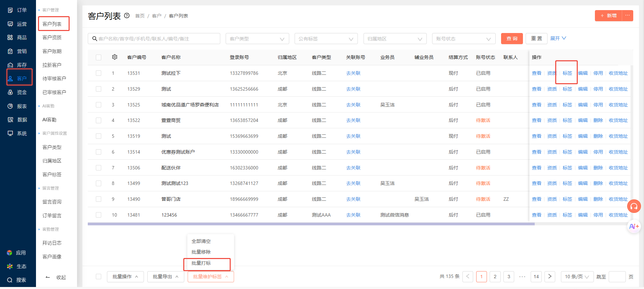Choose 批量移除 from the popup menu
Viewport: 644px width, 289px height.
(x=201, y=252)
